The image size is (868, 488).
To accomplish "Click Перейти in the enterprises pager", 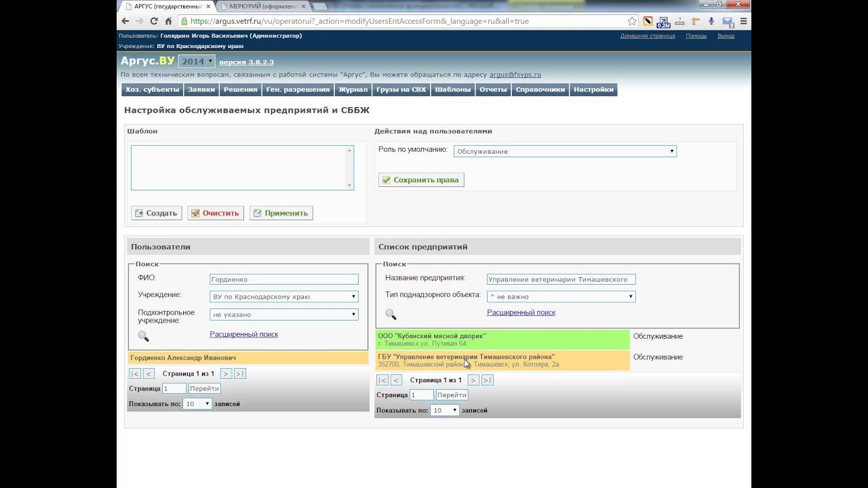I will (452, 394).
